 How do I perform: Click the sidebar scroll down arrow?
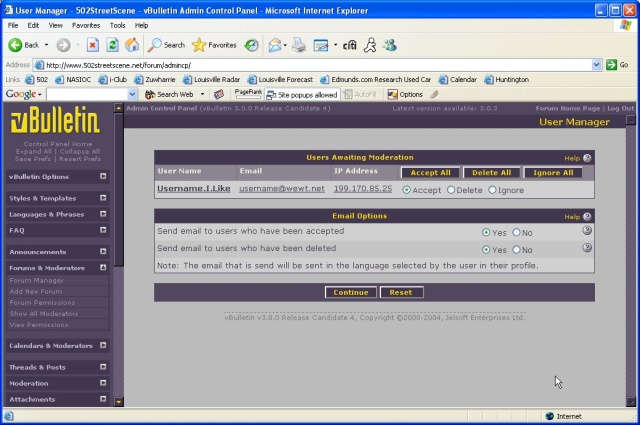[118, 402]
